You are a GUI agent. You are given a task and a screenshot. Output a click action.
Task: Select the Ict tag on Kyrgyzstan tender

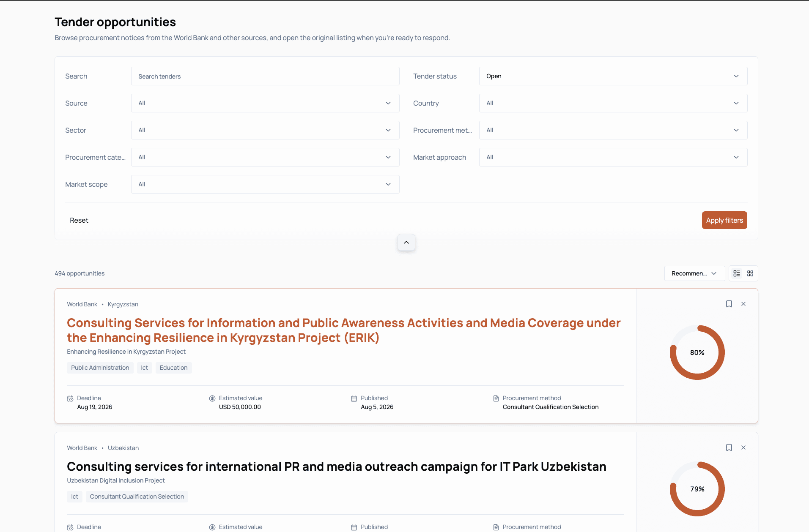pos(145,368)
